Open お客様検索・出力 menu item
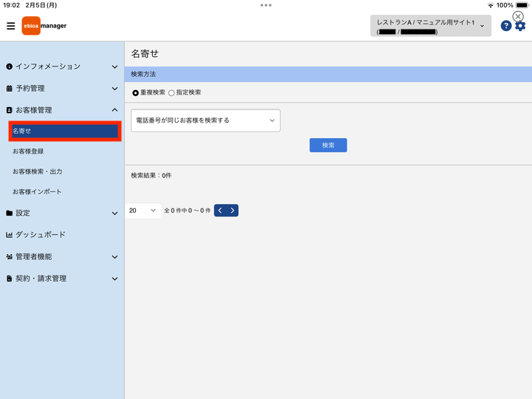532x399 pixels. (x=38, y=171)
